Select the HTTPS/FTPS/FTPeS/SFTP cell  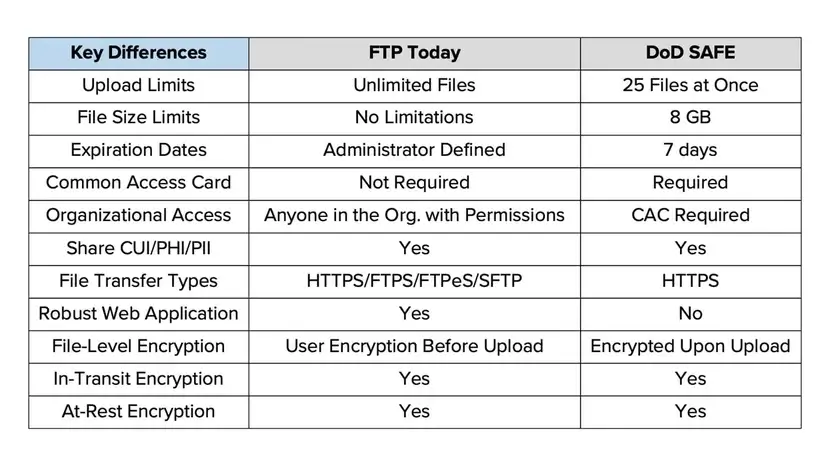(414, 281)
